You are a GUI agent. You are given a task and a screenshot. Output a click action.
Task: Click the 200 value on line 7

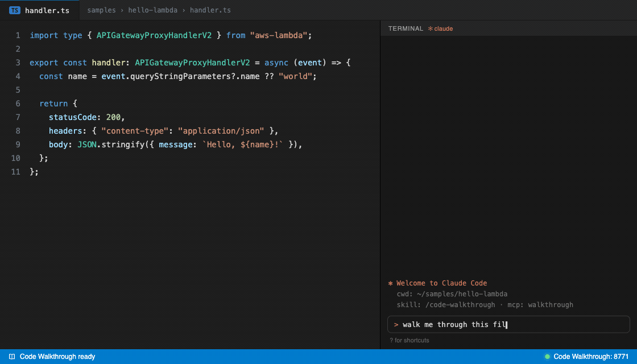tap(113, 117)
